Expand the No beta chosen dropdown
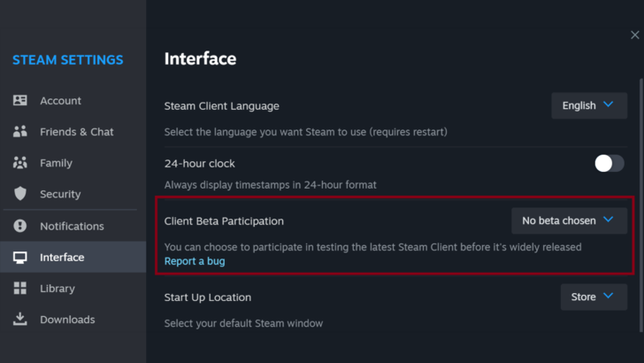The height and width of the screenshot is (363, 644). (569, 220)
